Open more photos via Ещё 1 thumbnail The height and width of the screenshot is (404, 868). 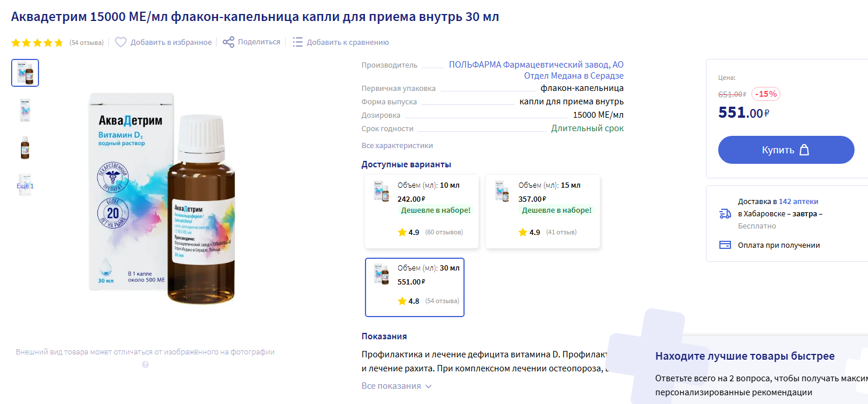coord(25,185)
